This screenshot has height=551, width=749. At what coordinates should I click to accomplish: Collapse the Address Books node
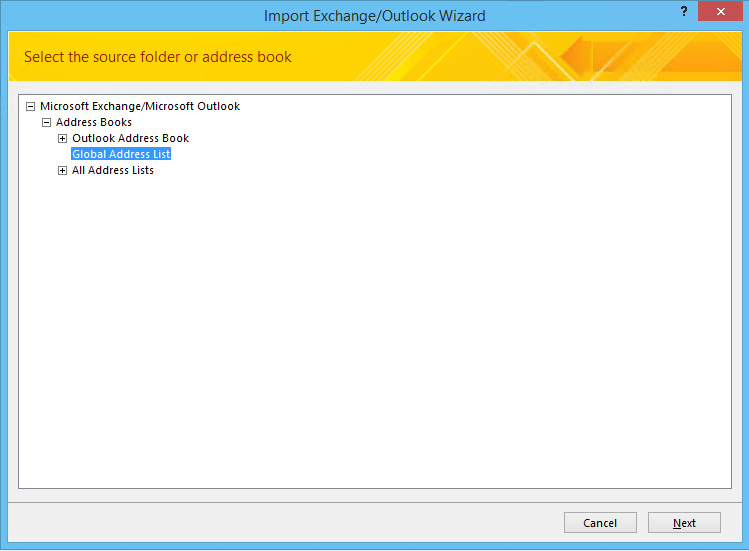click(46, 122)
